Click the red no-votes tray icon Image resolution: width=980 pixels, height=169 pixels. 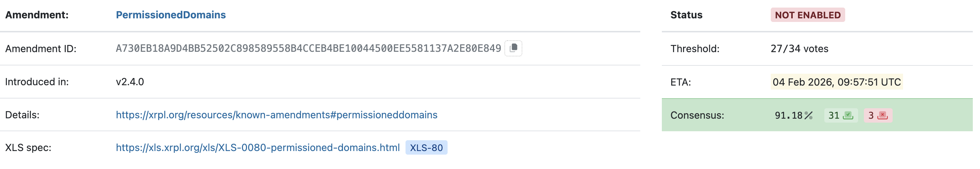(x=883, y=115)
